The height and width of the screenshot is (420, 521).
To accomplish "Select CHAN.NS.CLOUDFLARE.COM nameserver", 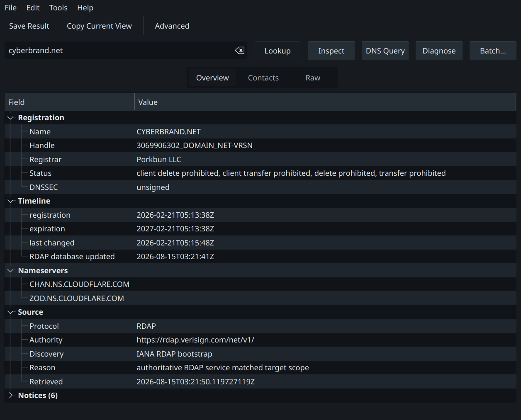I will [260, 284].
